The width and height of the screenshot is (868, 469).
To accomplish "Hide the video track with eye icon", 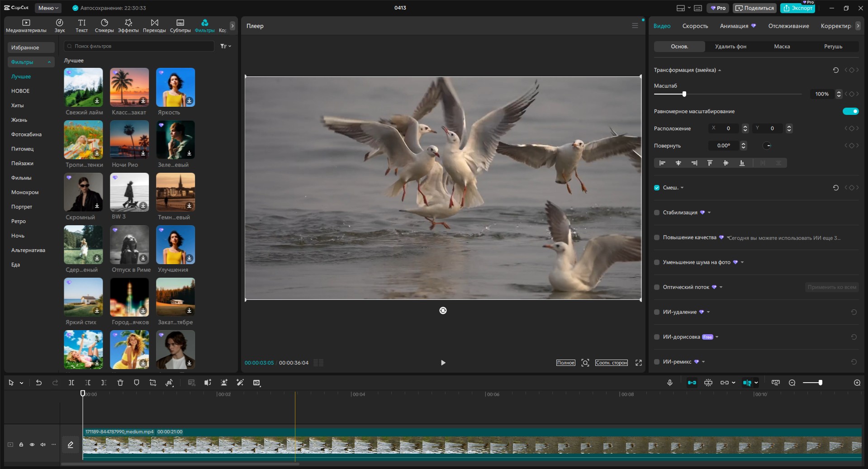I will click(x=32, y=445).
